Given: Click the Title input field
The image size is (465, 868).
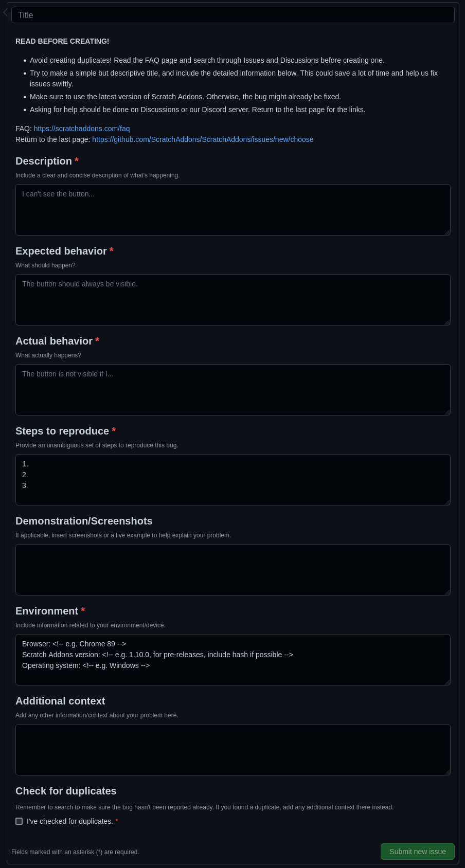Looking at the screenshot, I should point(233,15).
